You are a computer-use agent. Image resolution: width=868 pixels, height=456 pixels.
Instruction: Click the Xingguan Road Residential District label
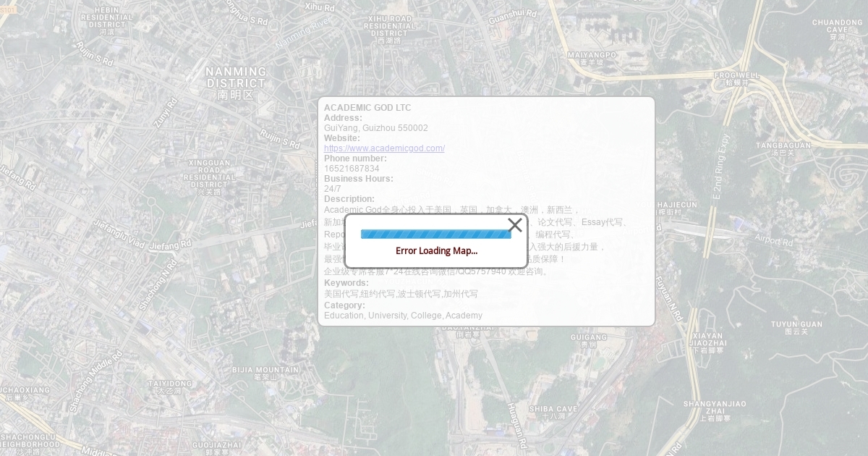coord(209,177)
